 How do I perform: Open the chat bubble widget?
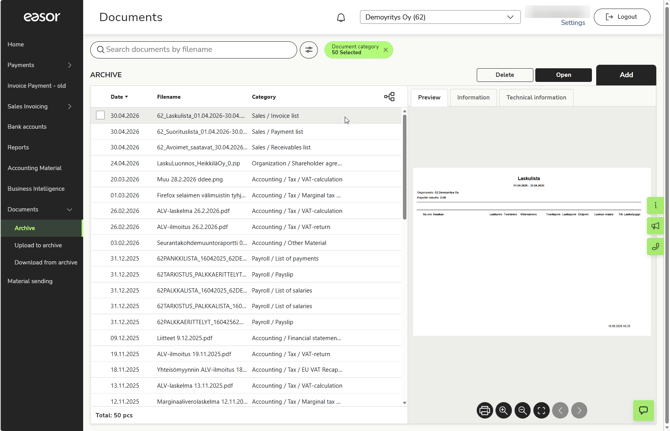(643, 410)
